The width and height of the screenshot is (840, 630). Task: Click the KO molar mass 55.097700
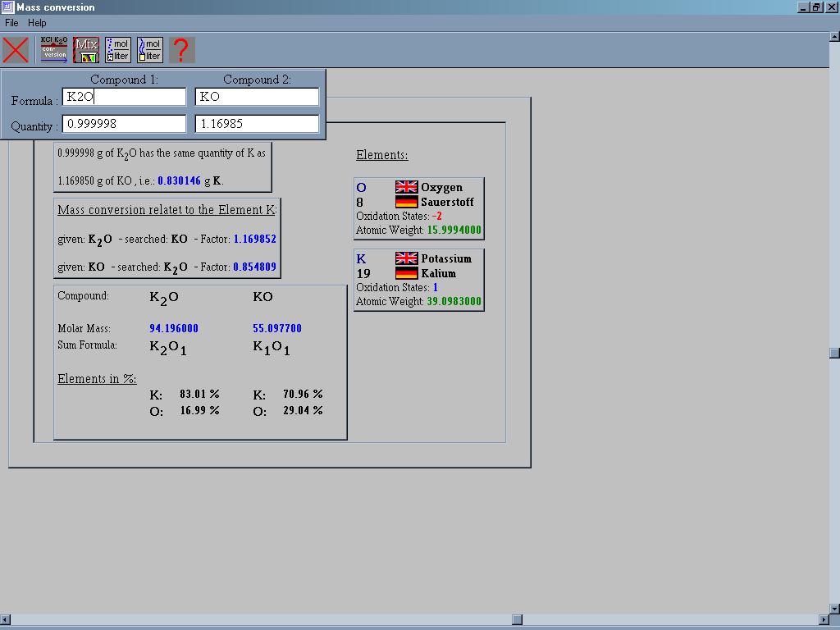[277, 328]
